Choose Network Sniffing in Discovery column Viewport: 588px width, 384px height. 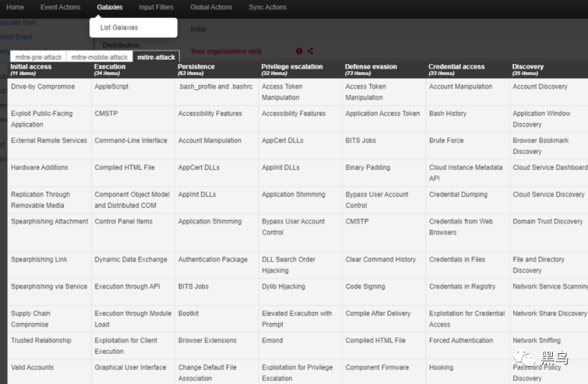tap(537, 341)
